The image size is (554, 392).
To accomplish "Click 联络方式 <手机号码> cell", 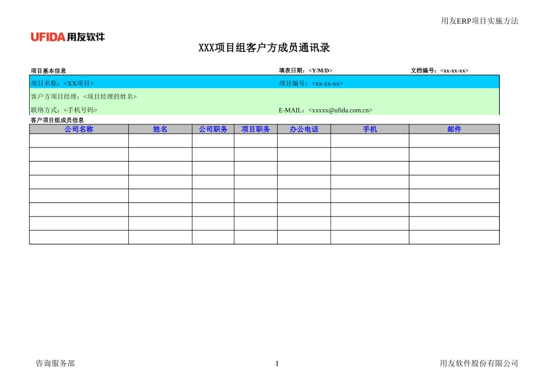I will click(64, 110).
